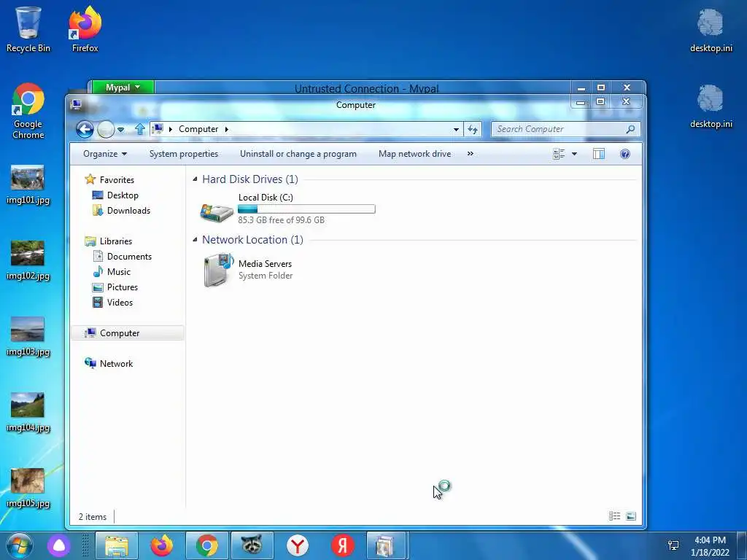Collapse the Hard Disk Drives group
The image size is (747, 560).
[x=195, y=179]
